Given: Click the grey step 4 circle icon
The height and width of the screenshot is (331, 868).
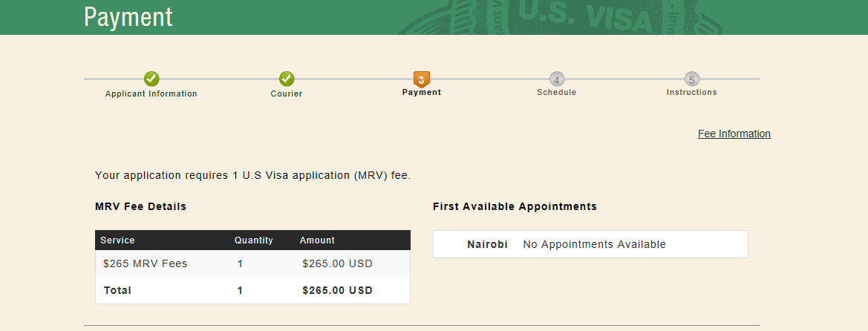Looking at the screenshot, I should pyautogui.click(x=557, y=79).
